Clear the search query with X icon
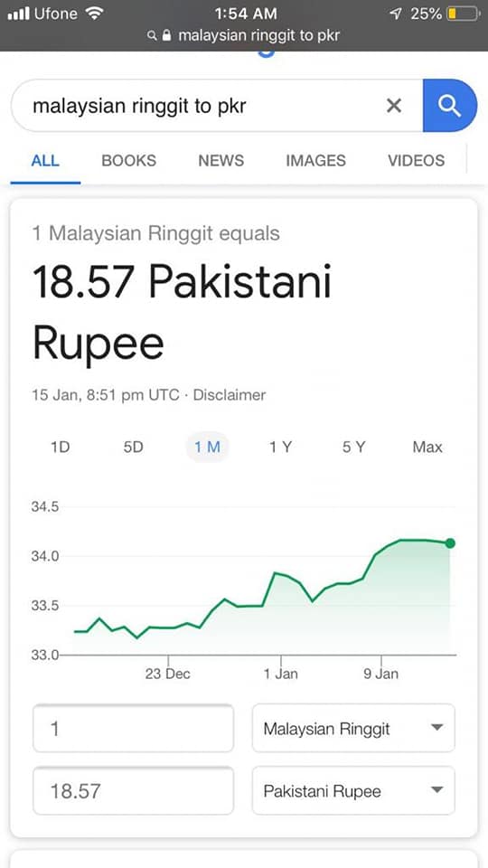This screenshot has width=488, height=868. [394, 105]
